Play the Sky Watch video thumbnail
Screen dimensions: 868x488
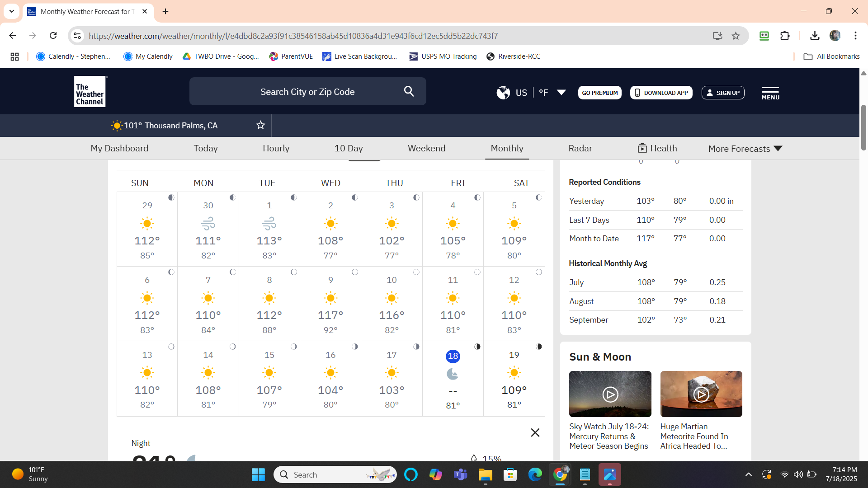click(x=610, y=394)
